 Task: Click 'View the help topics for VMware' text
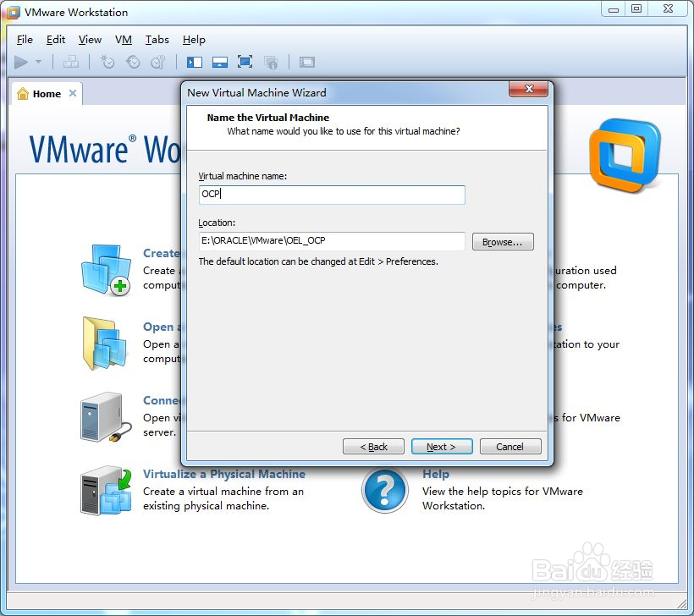[x=503, y=492]
